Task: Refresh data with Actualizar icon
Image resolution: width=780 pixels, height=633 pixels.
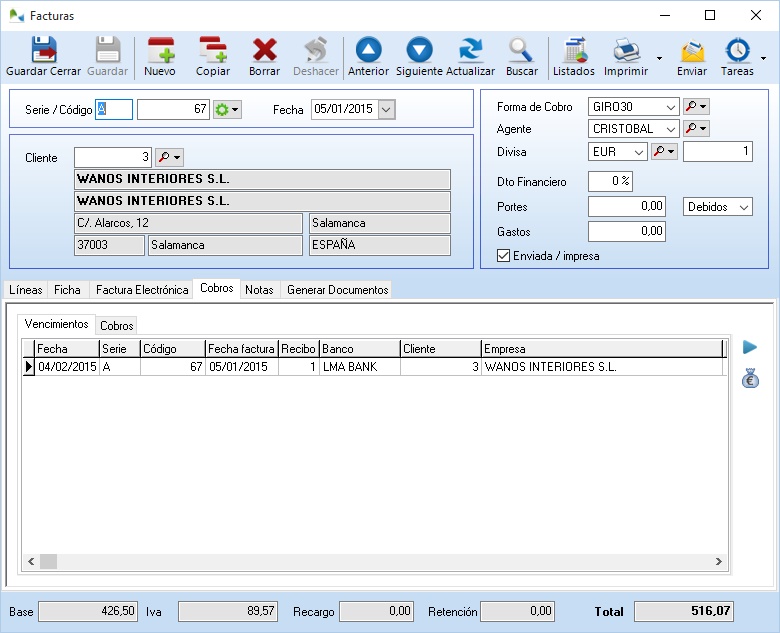Action: coord(470,50)
